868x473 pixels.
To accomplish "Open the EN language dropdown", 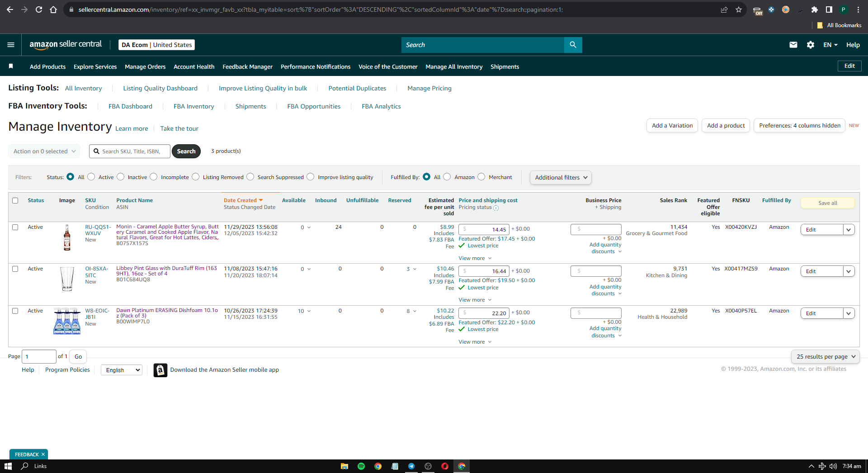I will [x=830, y=45].
